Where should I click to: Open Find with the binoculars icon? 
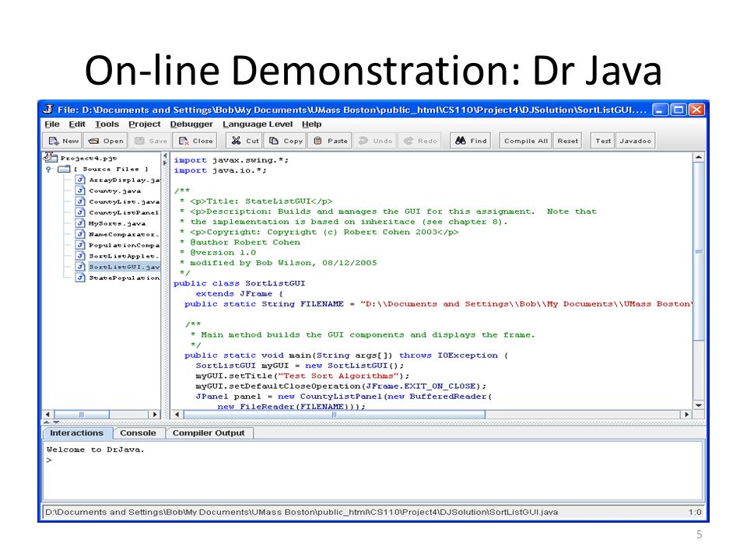point(460,141)
